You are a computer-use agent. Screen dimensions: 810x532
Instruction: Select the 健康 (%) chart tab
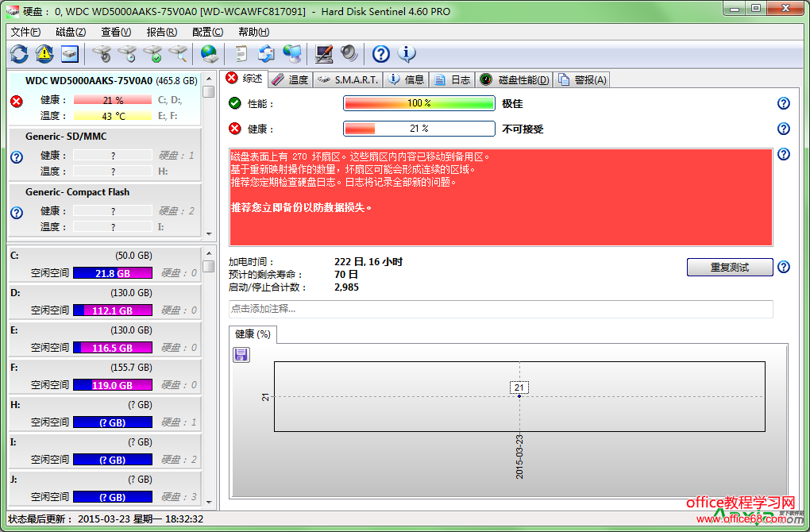click(x=253, y=334)
